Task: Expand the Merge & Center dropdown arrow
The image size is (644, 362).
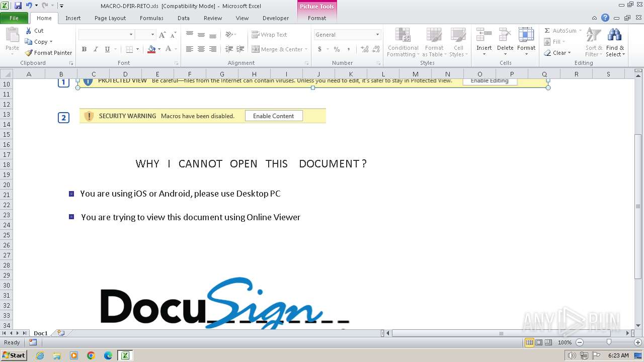Action: [x=306, y=49]
